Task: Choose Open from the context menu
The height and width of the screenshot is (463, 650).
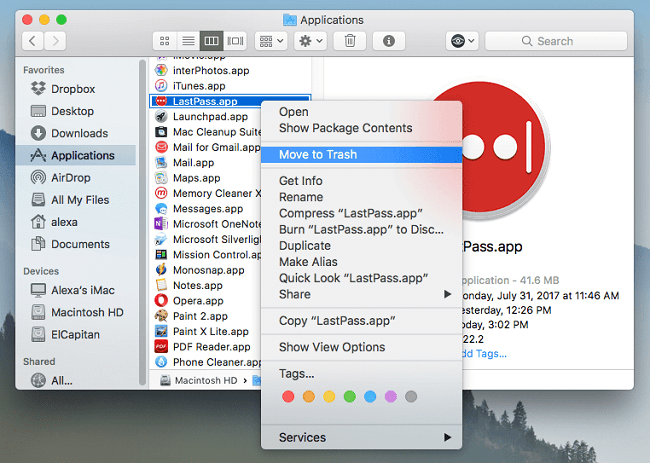Action: tap(361, 112)
